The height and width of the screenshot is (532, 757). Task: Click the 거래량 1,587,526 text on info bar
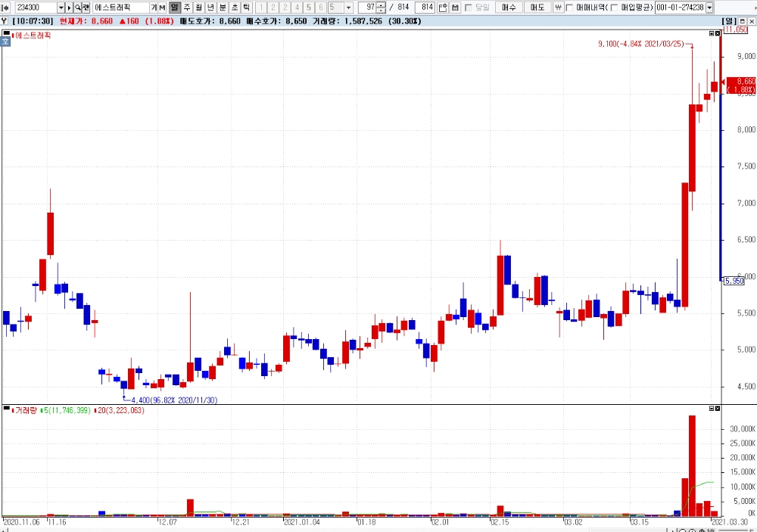(x=347, y=21)
